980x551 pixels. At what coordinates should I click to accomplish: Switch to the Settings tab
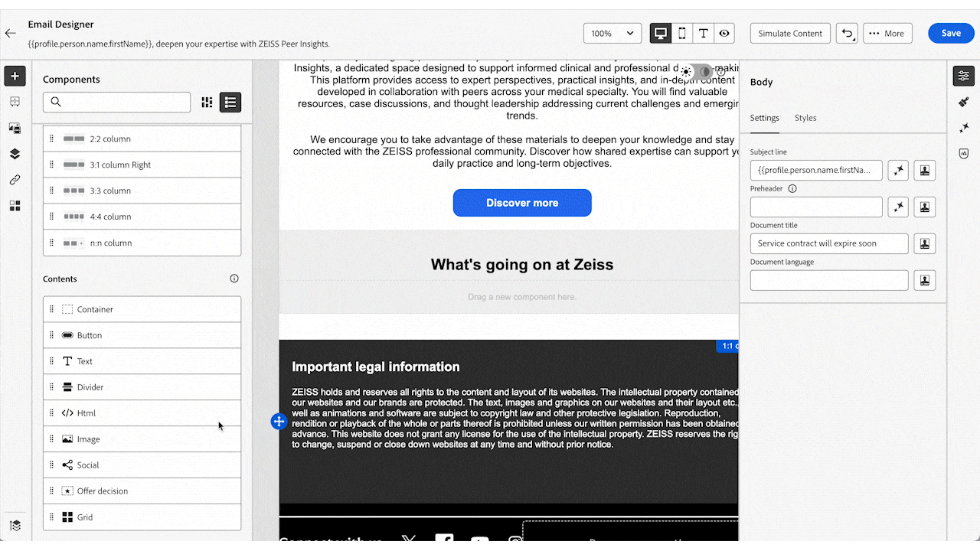click(764, 118)
